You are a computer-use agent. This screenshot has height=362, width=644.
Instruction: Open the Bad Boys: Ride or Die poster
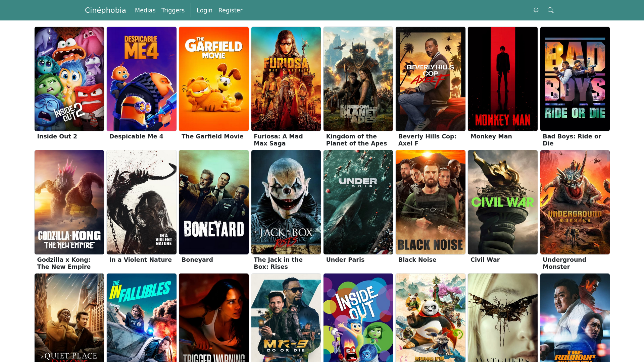[575, 79]
